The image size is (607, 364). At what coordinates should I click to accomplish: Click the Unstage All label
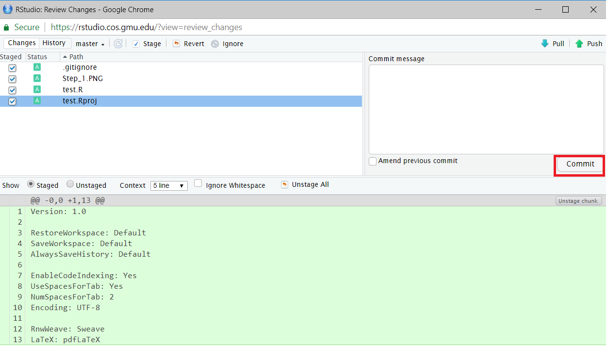click(311, 184)
